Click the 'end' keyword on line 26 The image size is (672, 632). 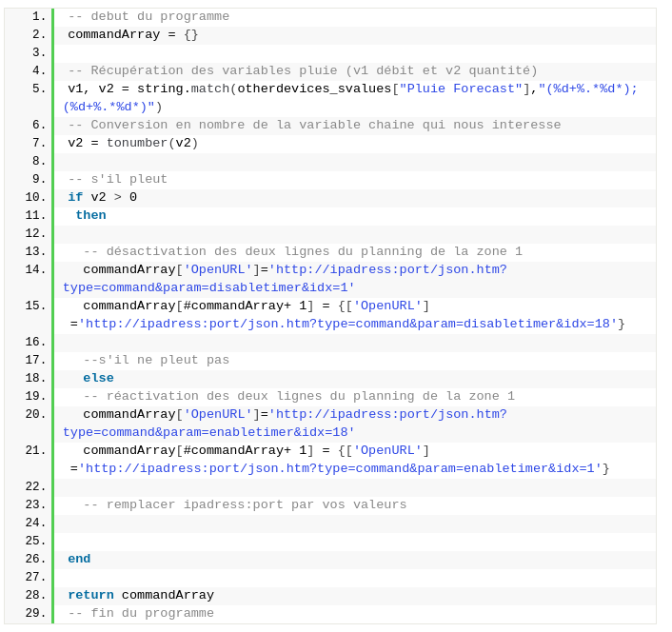(x=79, y=559)
